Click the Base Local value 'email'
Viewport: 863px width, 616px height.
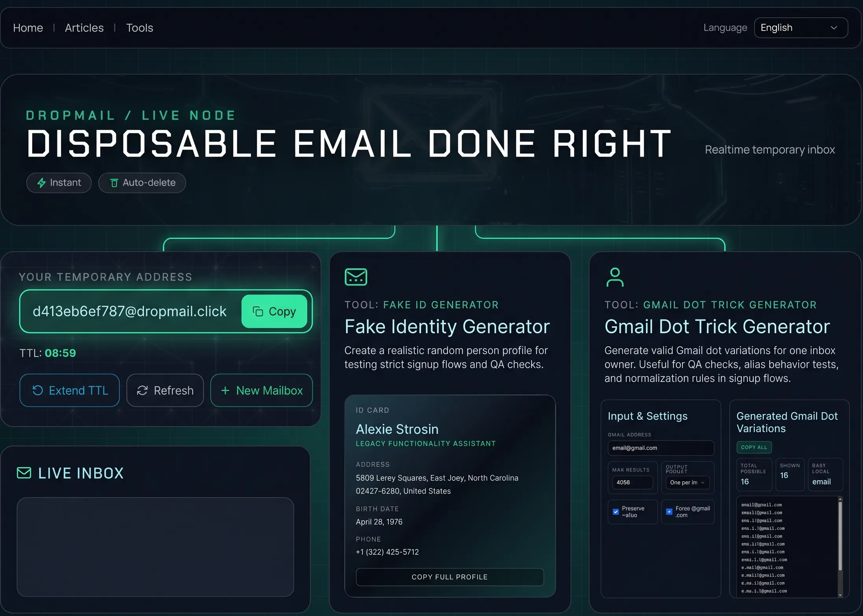click(821, 481)
